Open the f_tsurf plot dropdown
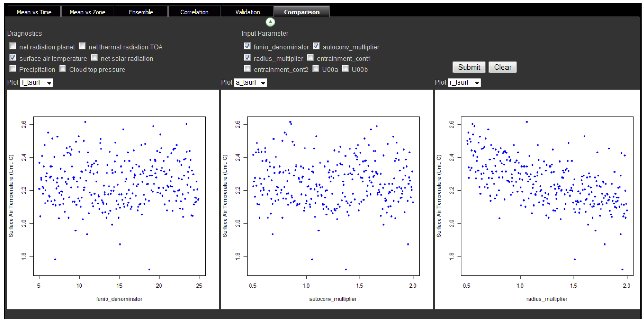 (36, 83)
